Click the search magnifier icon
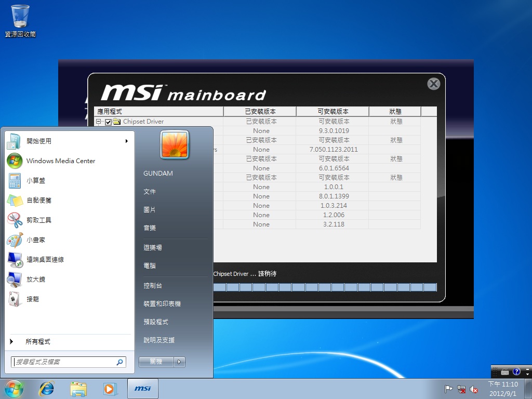 coord(120,362)
